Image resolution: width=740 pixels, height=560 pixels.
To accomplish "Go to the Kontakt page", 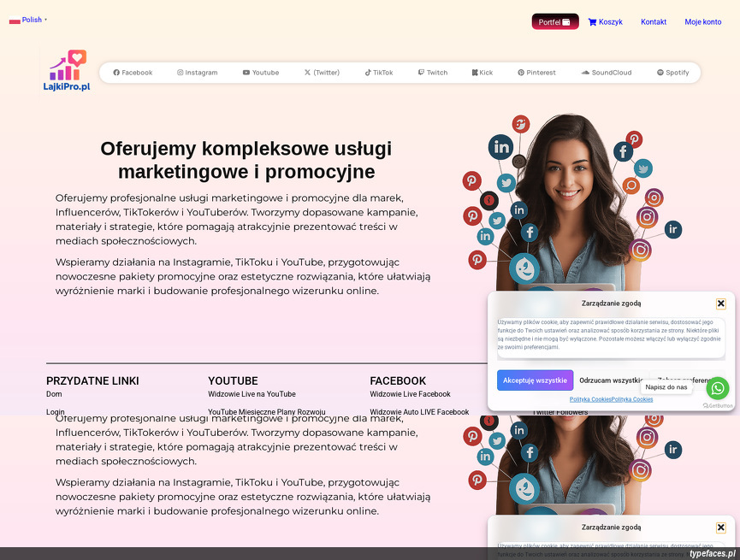I will coord(653,21).
